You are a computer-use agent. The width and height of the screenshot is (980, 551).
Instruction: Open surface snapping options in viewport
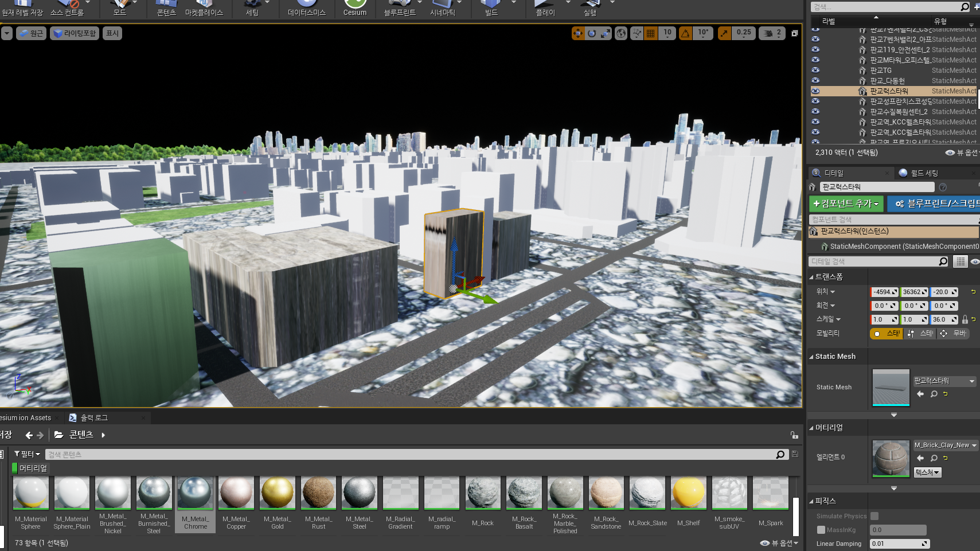(x=637, y=33)
